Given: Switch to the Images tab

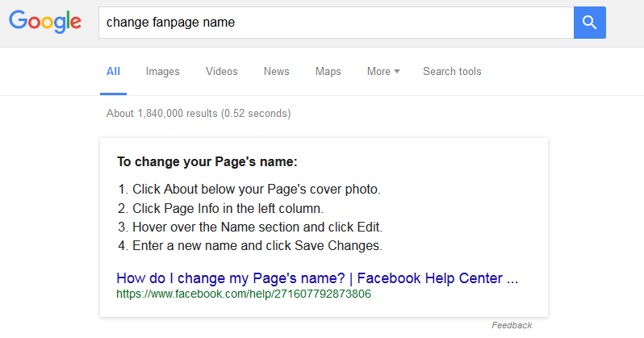Looking at the screenshot, I should 163,72.
